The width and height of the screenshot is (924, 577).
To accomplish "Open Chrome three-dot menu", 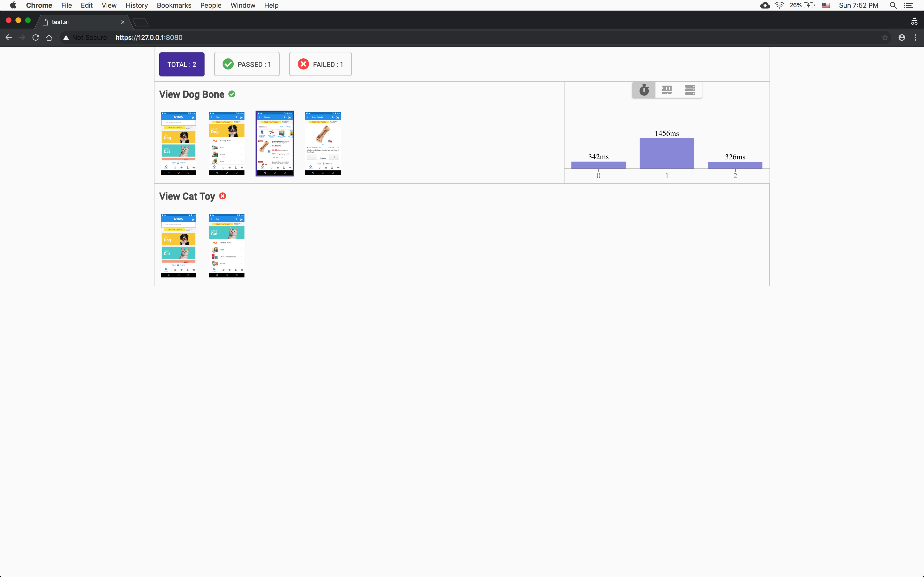I will click(915, 38).
